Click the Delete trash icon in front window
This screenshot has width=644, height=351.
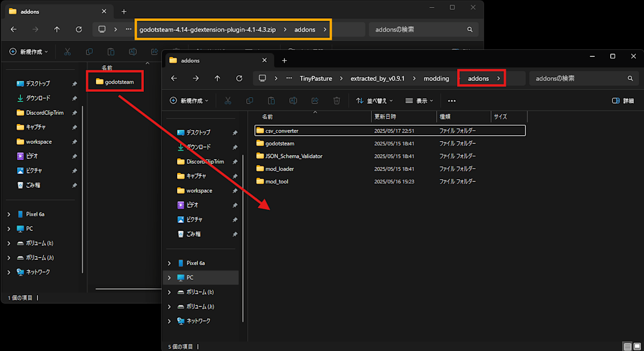pyautogui.click(x=336, y=100)
